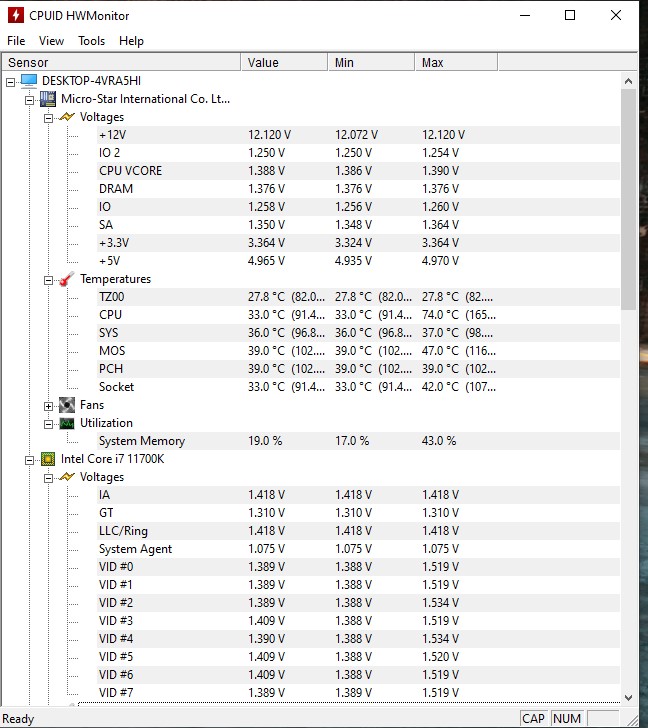Click the scrollbar down arrow
Image resolution: width=648 pixels, height=728 pixels.
tap(629, 697)
